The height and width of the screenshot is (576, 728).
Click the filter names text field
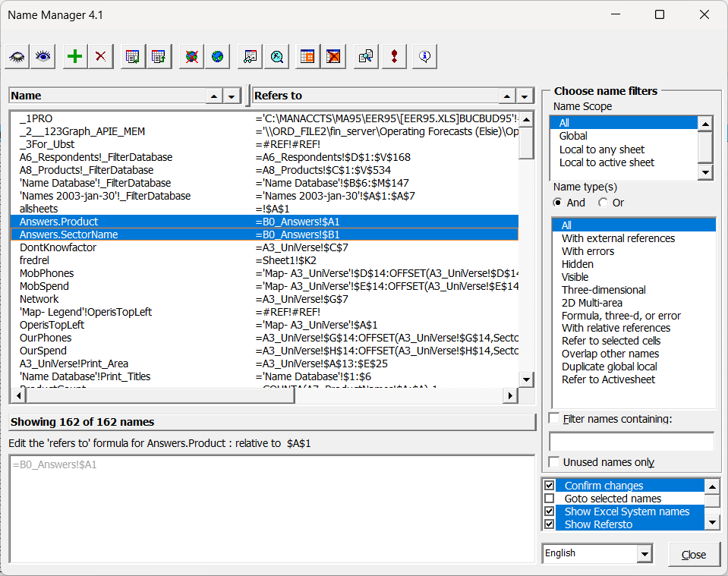coord(632,442)
